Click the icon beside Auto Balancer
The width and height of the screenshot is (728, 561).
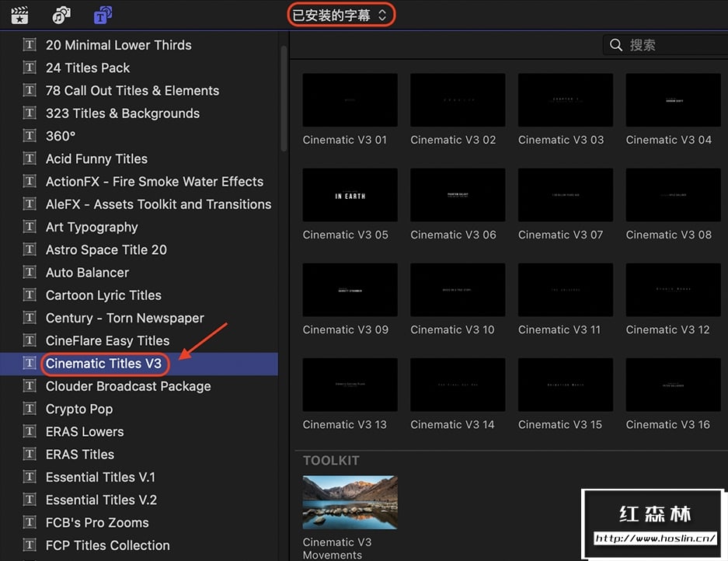[x=30, y=272]
